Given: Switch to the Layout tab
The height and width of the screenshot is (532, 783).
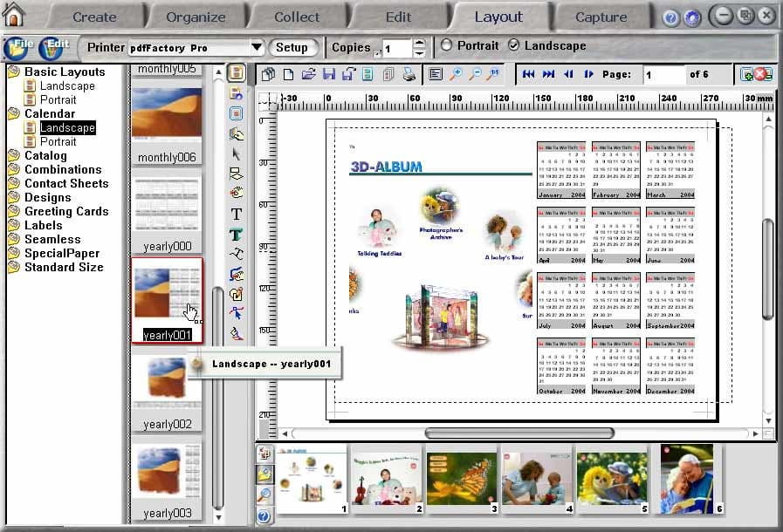Looking at the screenshot, I should pyautogui.click(x=498, y=17).
